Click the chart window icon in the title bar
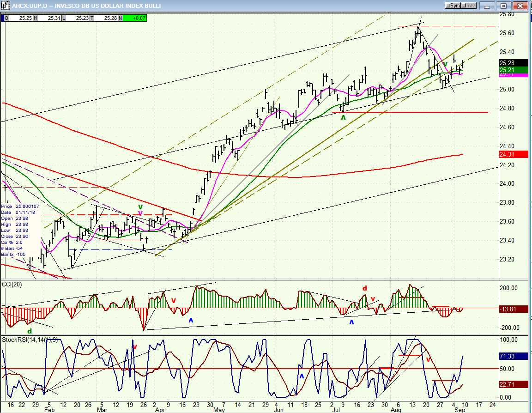Screen dimensions: 532x413 pos(5,6)
